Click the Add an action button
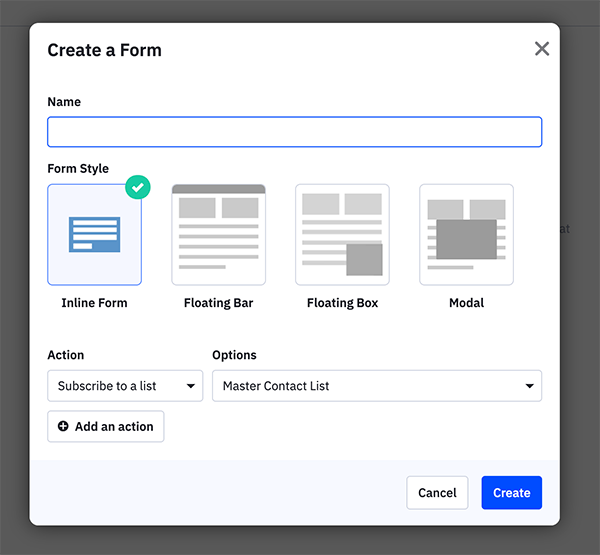The image size is (600, 555). 106,426
